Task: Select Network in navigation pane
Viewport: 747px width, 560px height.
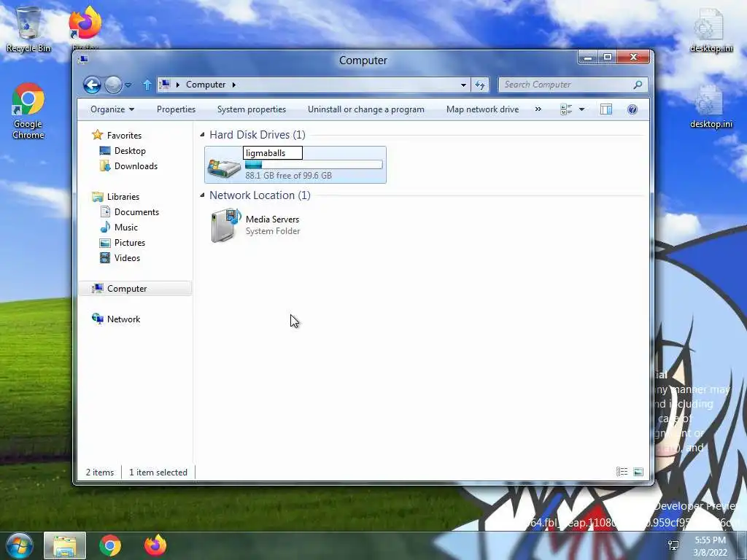Action: coord(123,319)
